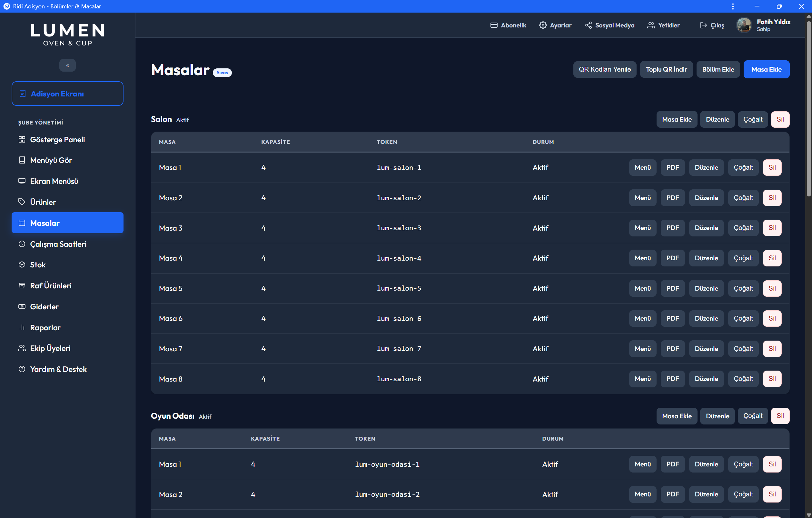Duplicate the Oyun Odası section with Çoğalt
This screenshot has height=518, width=812.
click(753, 416)
